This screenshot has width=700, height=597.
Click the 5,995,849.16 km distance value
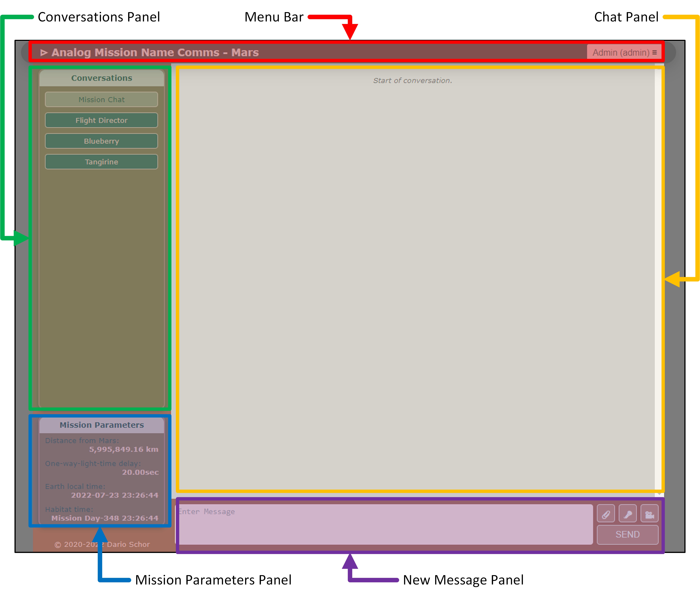coord(124,449)
